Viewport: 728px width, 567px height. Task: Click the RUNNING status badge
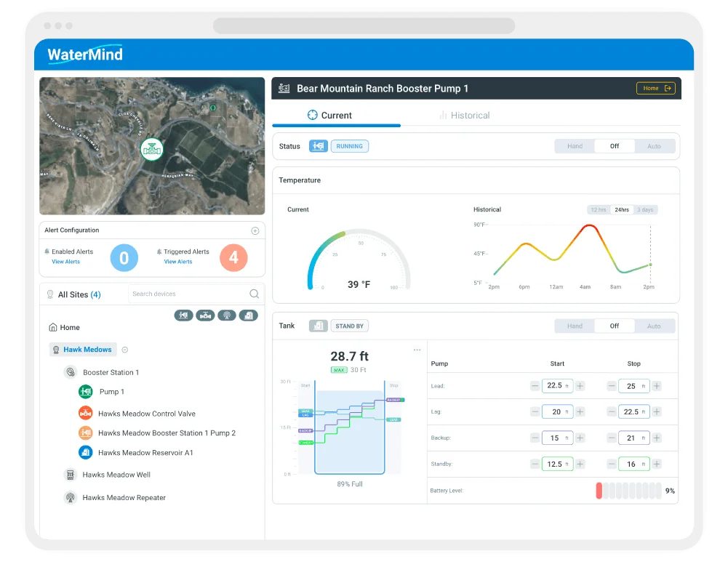coord(350,146)
